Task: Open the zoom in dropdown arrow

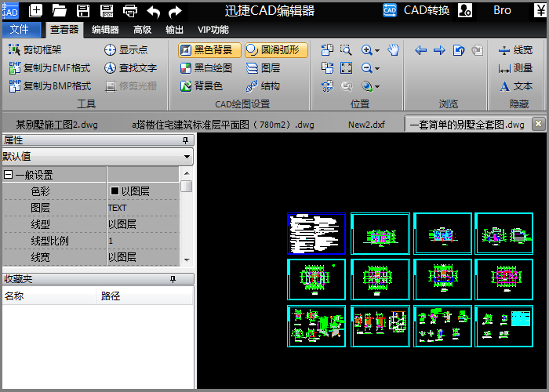Action: click(377, 50)
